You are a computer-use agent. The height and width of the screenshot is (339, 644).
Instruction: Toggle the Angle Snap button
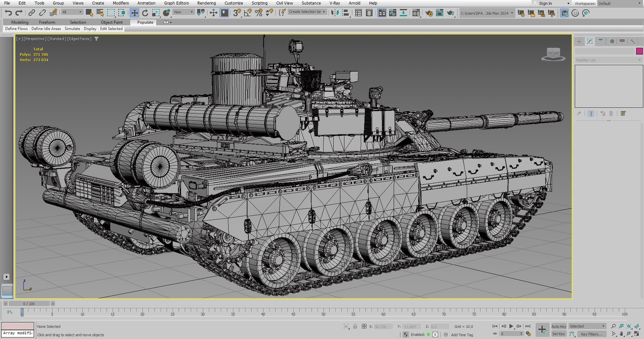pyautogui.click(x=248, y=13)
